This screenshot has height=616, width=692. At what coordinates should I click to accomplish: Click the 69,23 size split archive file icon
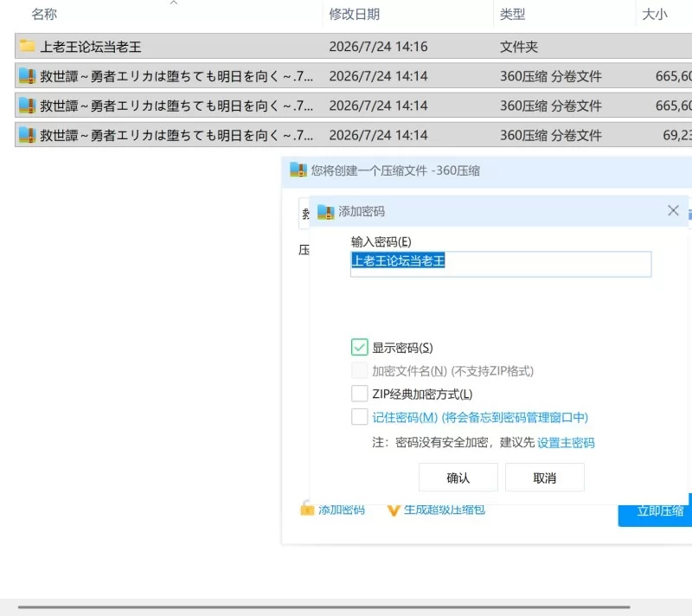27,135
